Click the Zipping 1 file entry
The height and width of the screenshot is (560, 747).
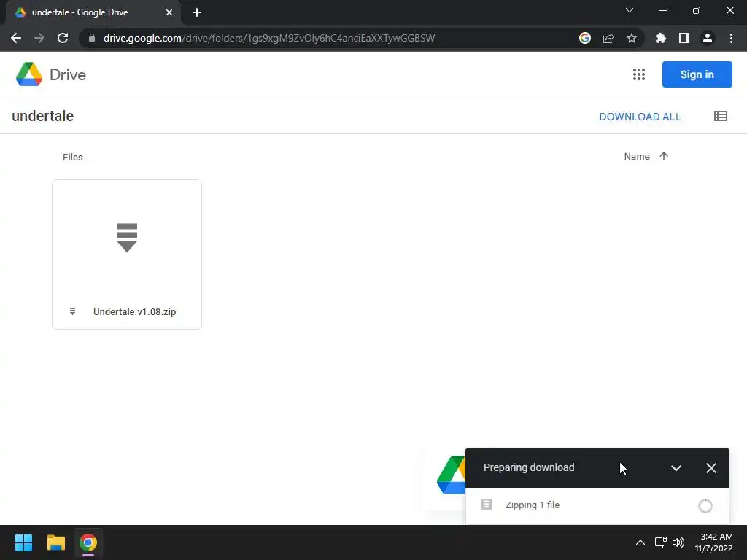point(597,505)
